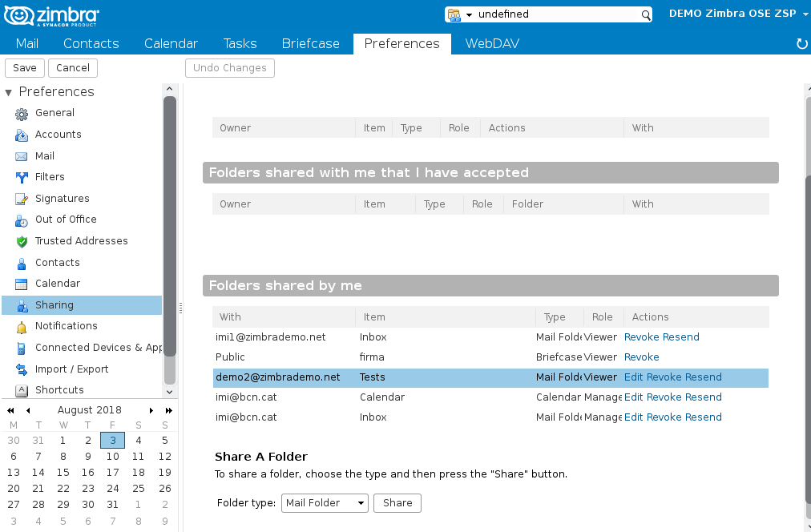The width and height of the screenshot is (811, 532).
Task: Open Notifications via the bell icon
Action: (x=22, y=326)
